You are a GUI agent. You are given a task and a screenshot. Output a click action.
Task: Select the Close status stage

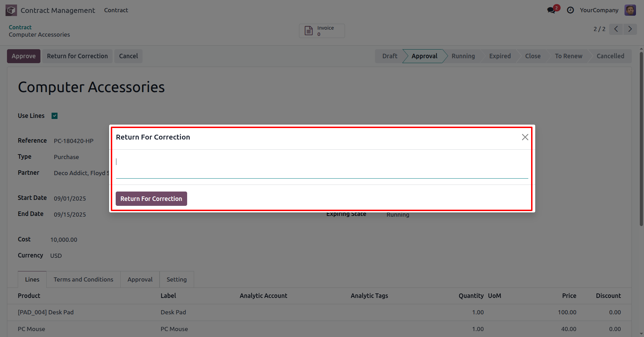(x=533, y=56)
